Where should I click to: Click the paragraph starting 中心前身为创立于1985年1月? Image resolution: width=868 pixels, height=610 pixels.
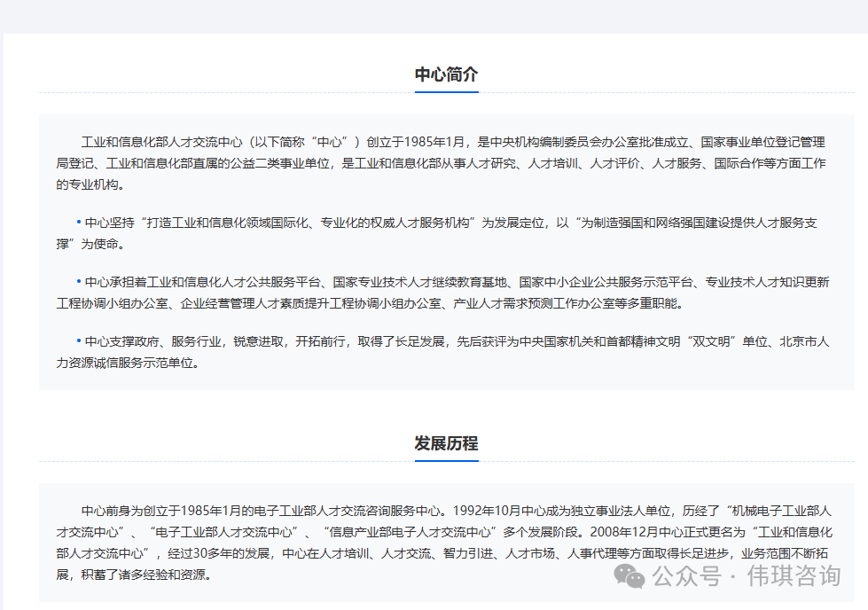[x=444, y=543]
